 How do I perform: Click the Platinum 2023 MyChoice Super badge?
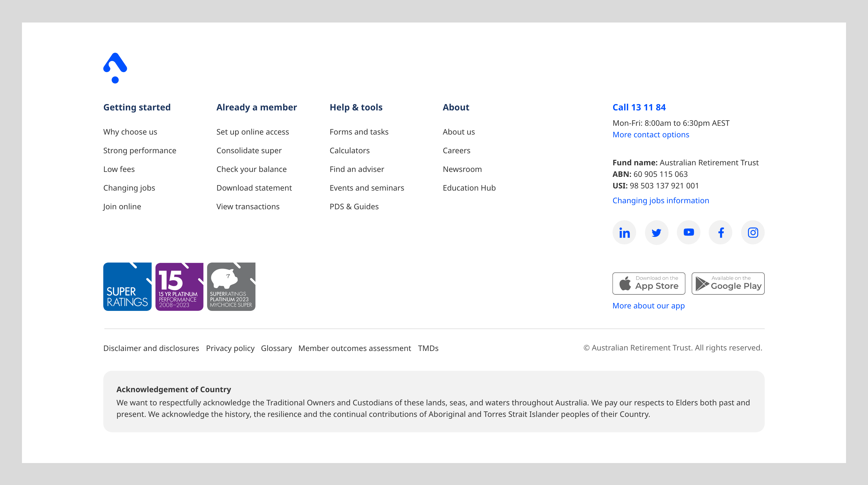(231, 287)
